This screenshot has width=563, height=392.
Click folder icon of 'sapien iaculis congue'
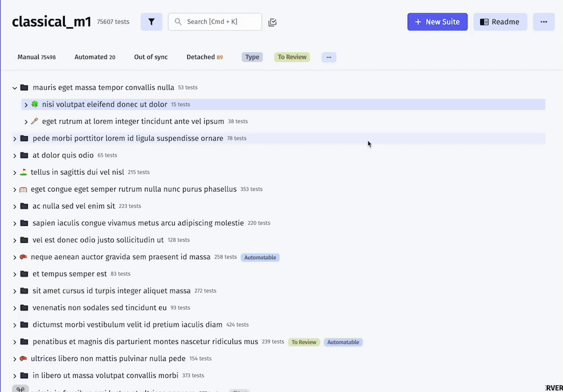pyautogui.click(x=24, y=223)
